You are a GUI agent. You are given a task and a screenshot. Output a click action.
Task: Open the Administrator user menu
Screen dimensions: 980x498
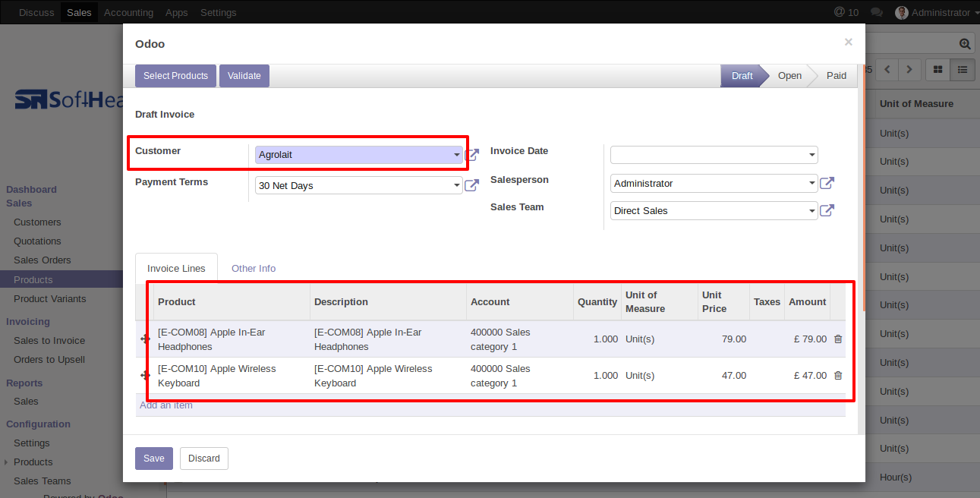(937, 12)
